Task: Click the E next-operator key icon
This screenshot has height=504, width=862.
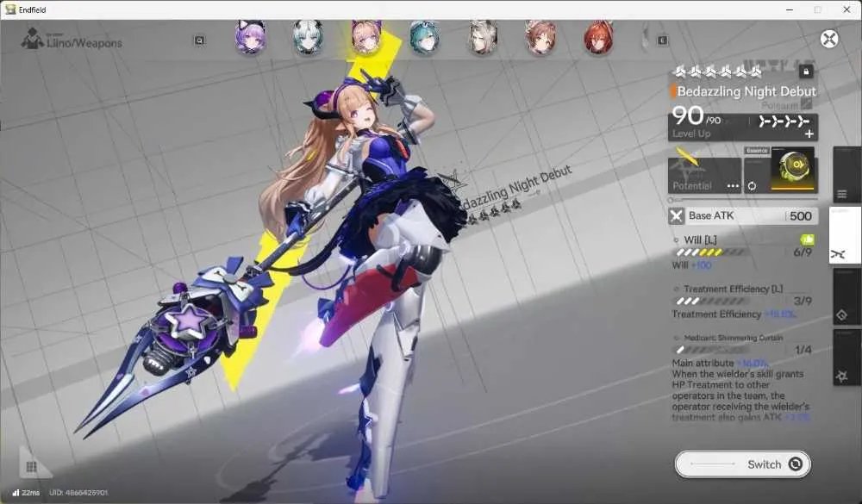Action: [662, 40]
